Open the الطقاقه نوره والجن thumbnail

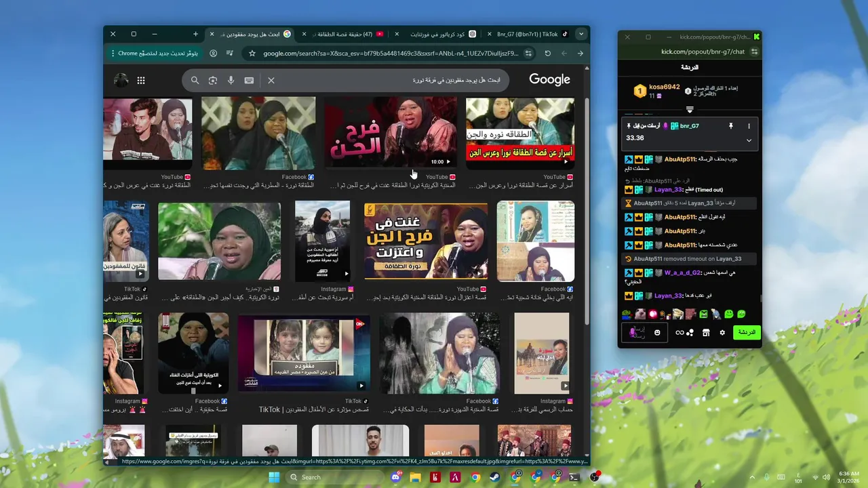pyautogui.click(x=520, y=134)
